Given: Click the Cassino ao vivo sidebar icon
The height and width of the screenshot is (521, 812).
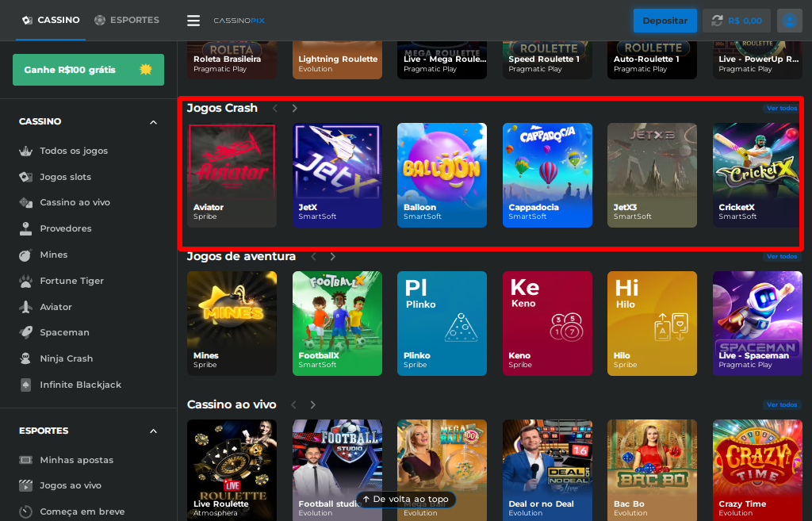Looking at the screenshot, I should pos(25,202).
